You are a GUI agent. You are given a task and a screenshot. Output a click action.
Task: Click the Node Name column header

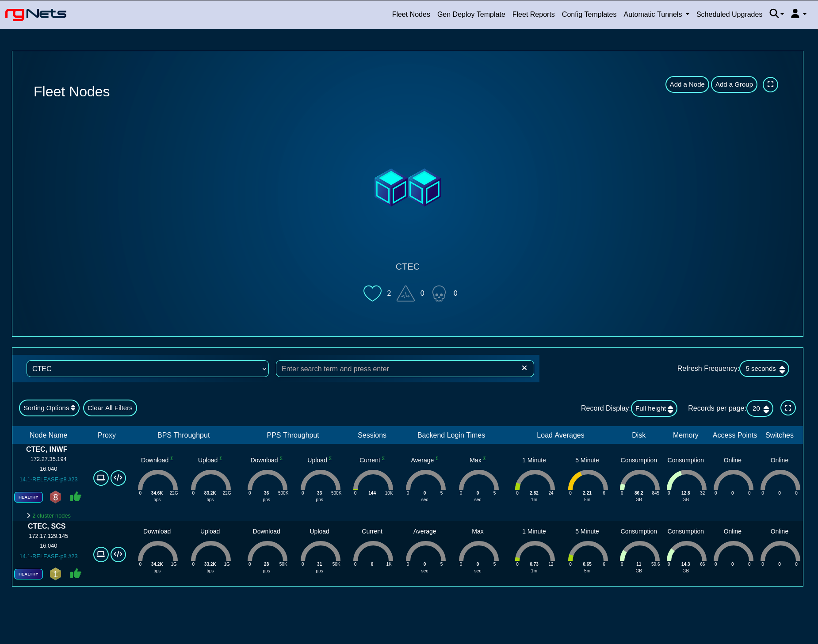(48, 435)
